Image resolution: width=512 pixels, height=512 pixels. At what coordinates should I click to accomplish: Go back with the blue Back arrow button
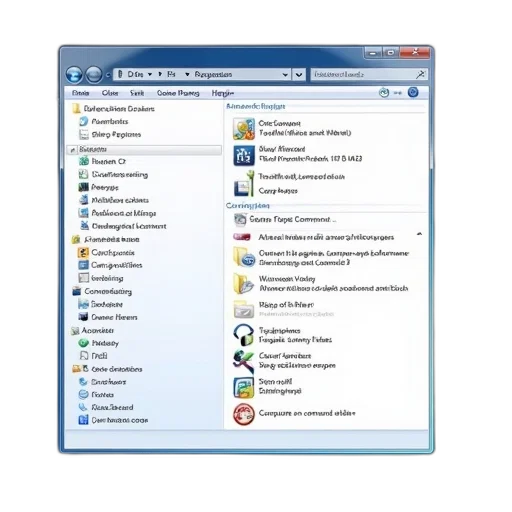point(74,74)
